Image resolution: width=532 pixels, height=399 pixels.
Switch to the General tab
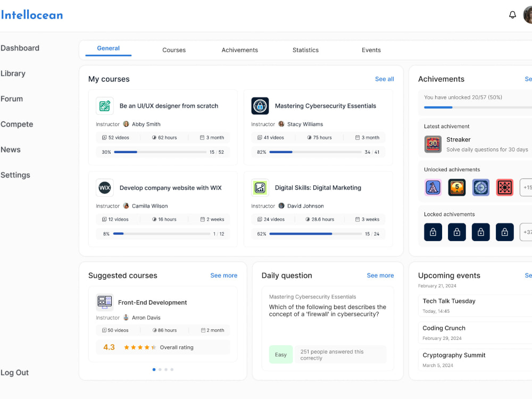pyautogui.click(x=108, y=48)
